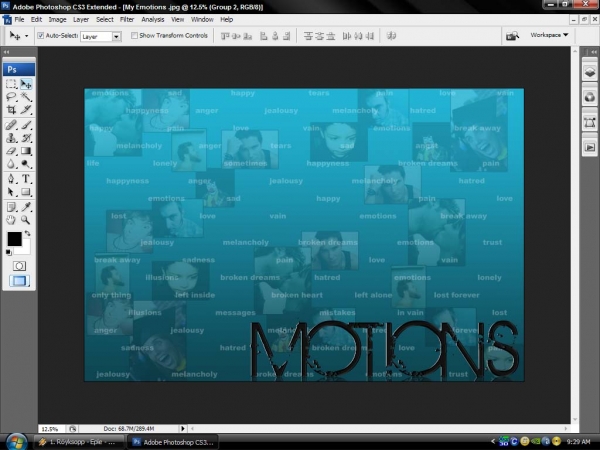600x450 pixels.
Task: Click the Auto-Align Layers icon
Action: (391, 36)
